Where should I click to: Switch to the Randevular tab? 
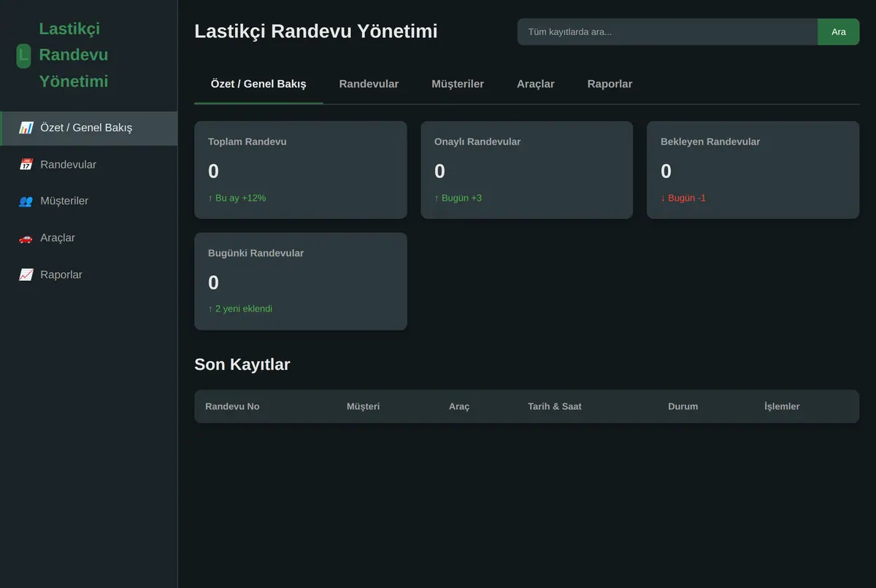369,84
